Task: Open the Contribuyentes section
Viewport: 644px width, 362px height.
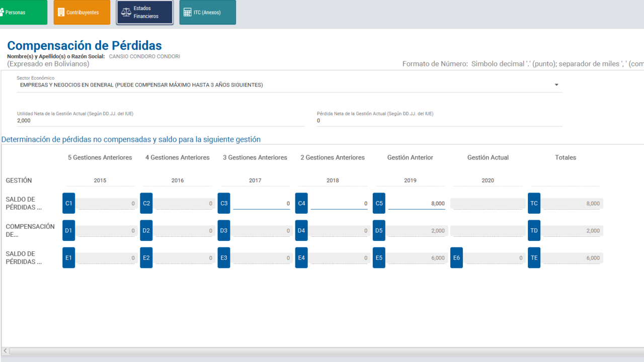Action: (82, 13)
